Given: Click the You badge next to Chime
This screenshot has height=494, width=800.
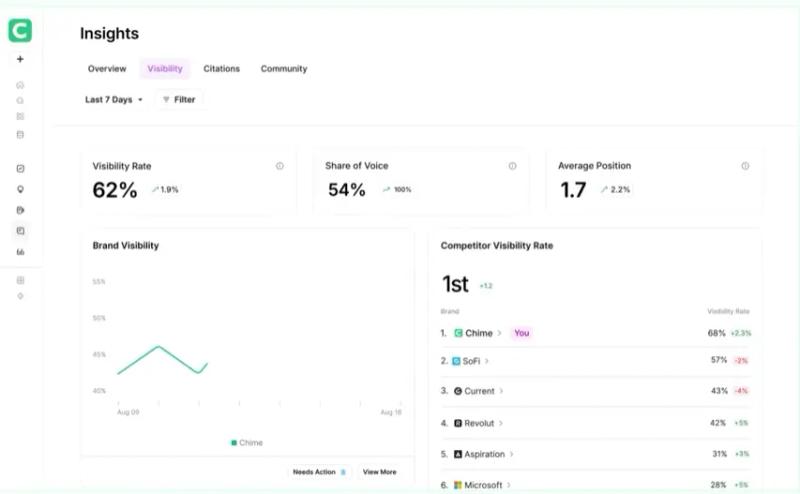Looking at the screenshot, I should click(521, 333).
